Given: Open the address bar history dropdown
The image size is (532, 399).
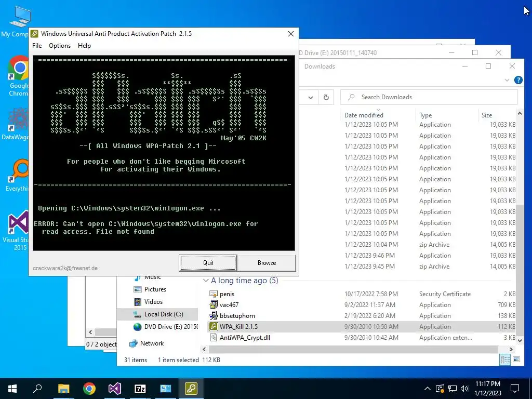Looking at the screenshot, I should coord(311,97).
